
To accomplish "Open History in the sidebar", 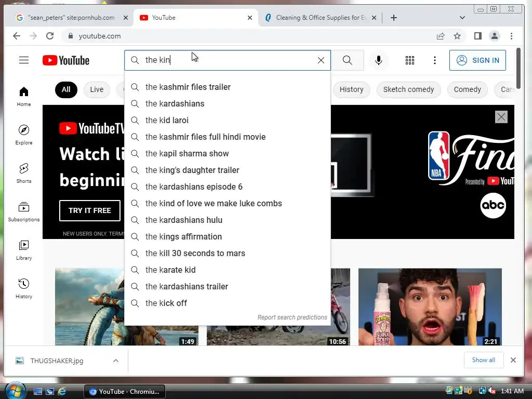I will pos(24,288).
